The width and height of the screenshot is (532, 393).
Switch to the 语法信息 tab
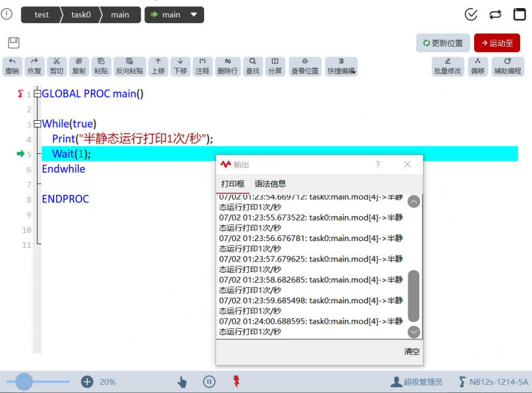(270, 184)
